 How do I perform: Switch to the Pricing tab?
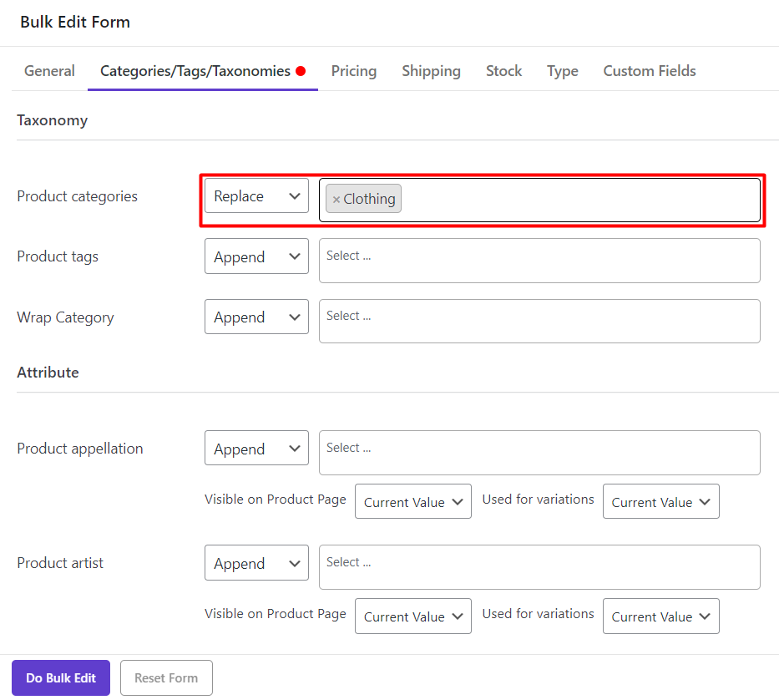click(353, 71)
